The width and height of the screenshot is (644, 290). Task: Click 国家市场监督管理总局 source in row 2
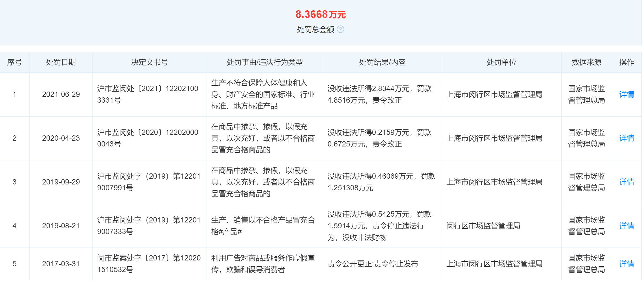(587, 138)
